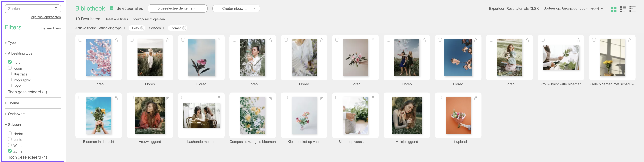Remove the Zomer filter chip
Screen dimensions: 644x162
tap(184, 28)
